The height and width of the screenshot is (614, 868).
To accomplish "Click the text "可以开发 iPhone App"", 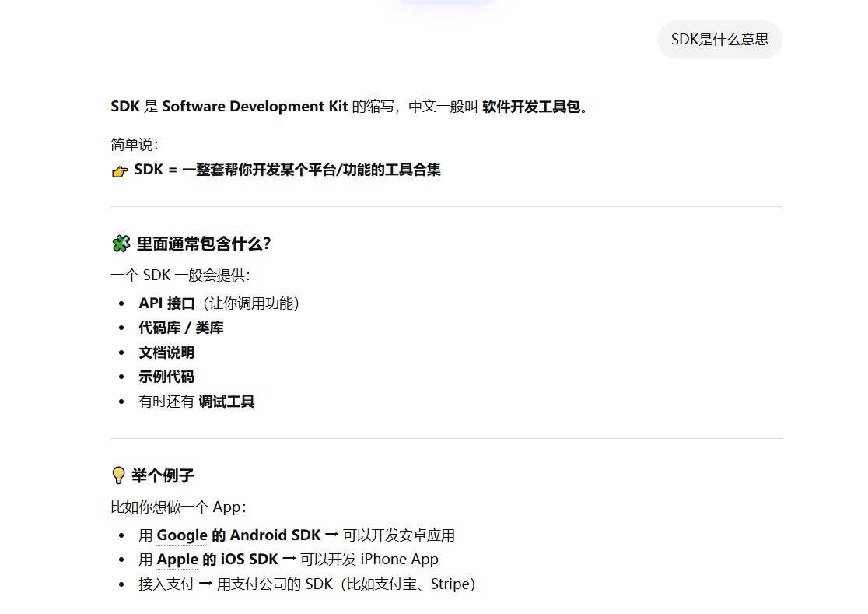I will (369, 560).
